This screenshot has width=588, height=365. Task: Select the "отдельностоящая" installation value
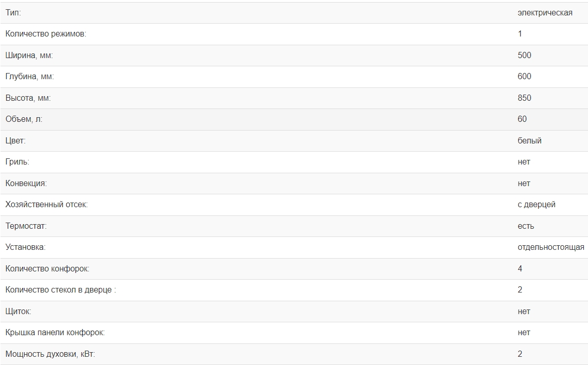(550, 247)
